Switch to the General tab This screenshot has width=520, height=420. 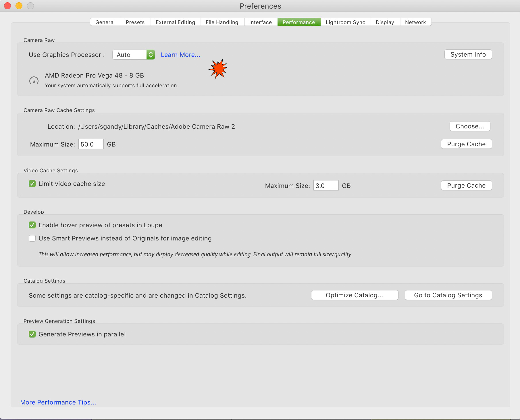click(x=105, y=22)
